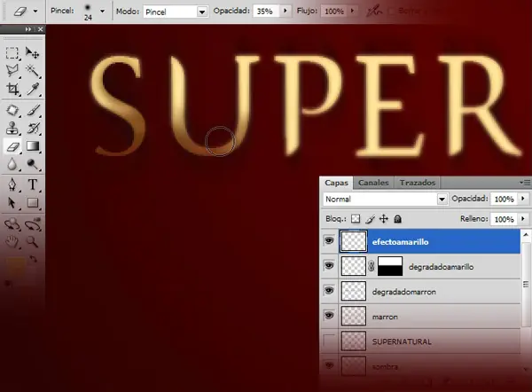Select the Dodge tool
532x392 pixels.
(33, 164)
